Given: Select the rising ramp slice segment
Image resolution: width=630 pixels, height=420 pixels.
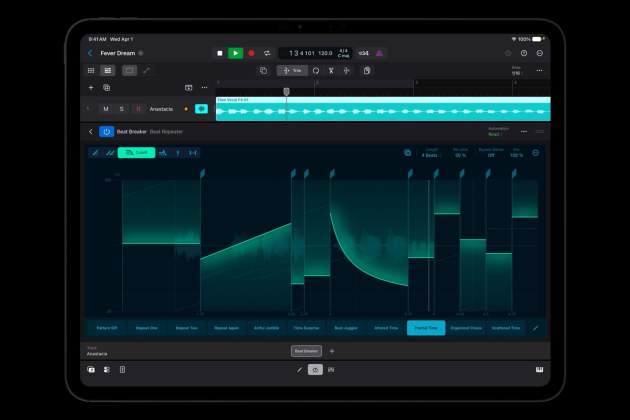Looking at the screenshot, I should click(x=246, y=268).
